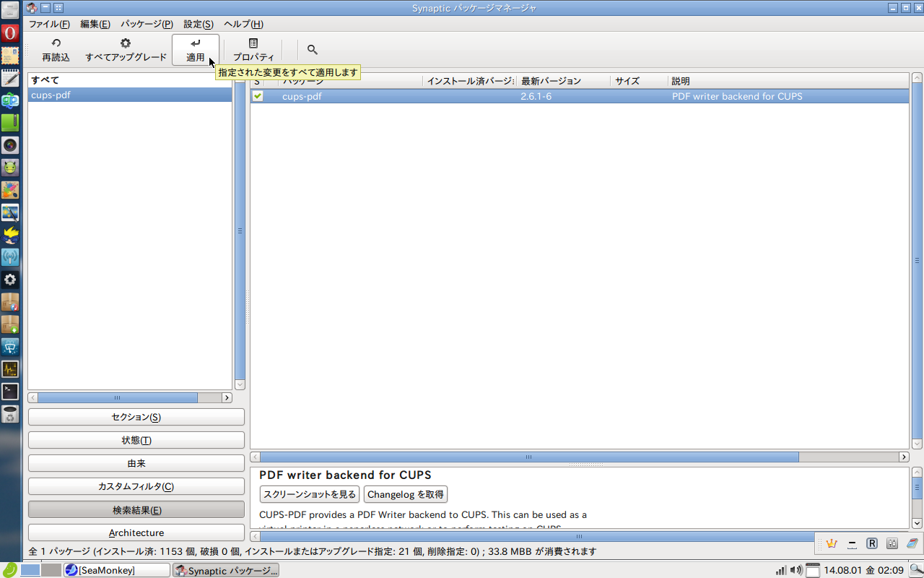Click the volume speaker tray icon
924x578 pixels.
point(796,570)
